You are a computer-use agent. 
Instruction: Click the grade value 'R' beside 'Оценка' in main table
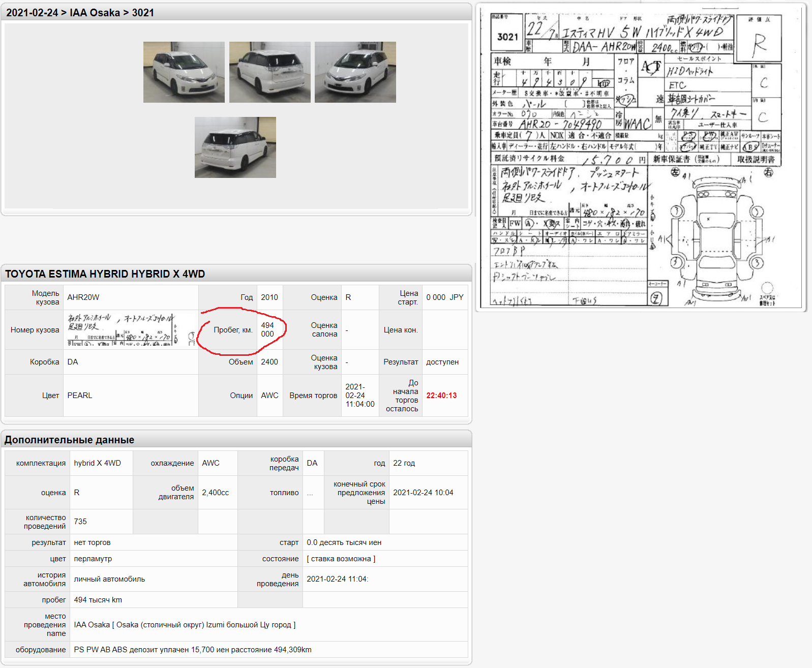(x=348, y=297)
